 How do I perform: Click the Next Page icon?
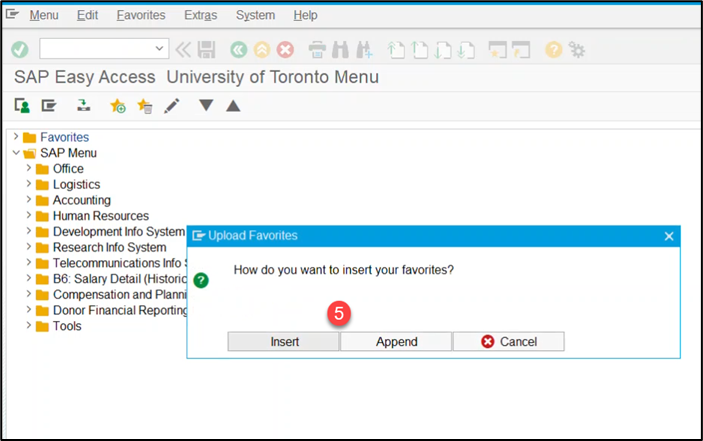[x=443, y=50]
